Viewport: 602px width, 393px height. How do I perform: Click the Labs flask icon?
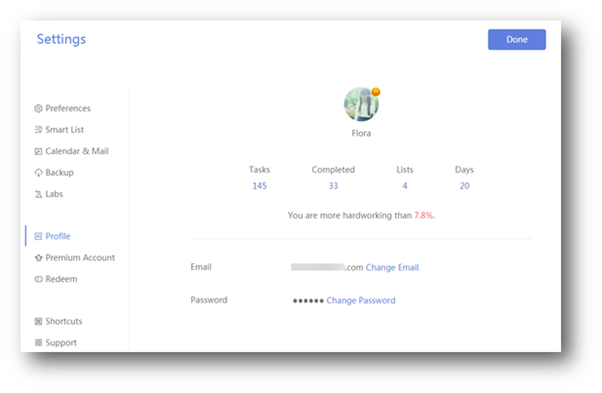click(x=38, y=194)
